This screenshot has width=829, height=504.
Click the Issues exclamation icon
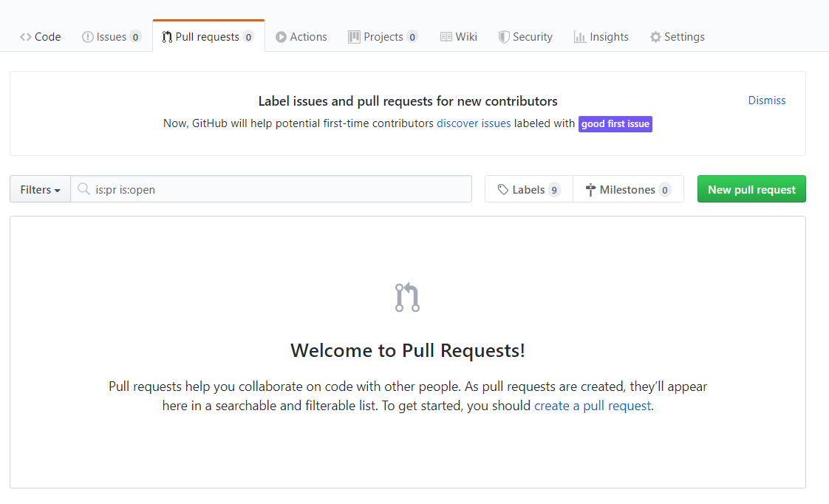[87, 37]
